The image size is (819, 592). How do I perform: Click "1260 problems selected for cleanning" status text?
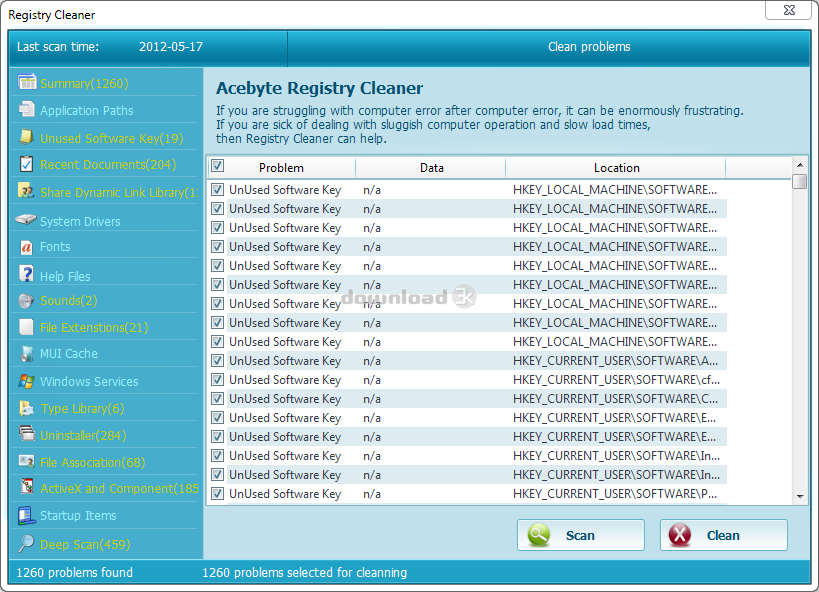(x=305, y=573)
